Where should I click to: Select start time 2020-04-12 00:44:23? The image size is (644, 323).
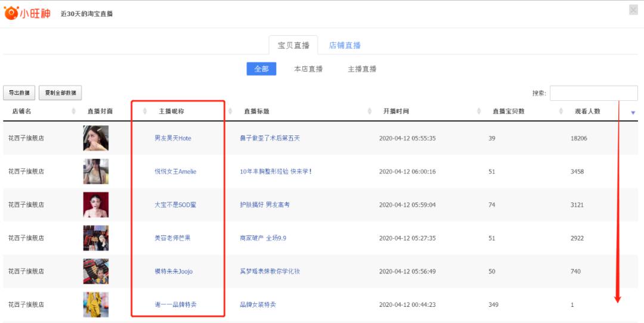(x=407, y=305)
